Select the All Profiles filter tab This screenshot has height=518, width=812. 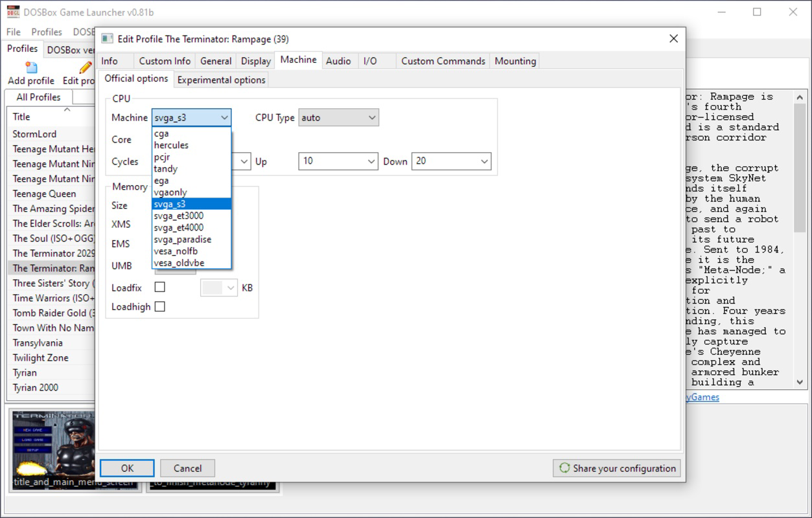point(38,97)
